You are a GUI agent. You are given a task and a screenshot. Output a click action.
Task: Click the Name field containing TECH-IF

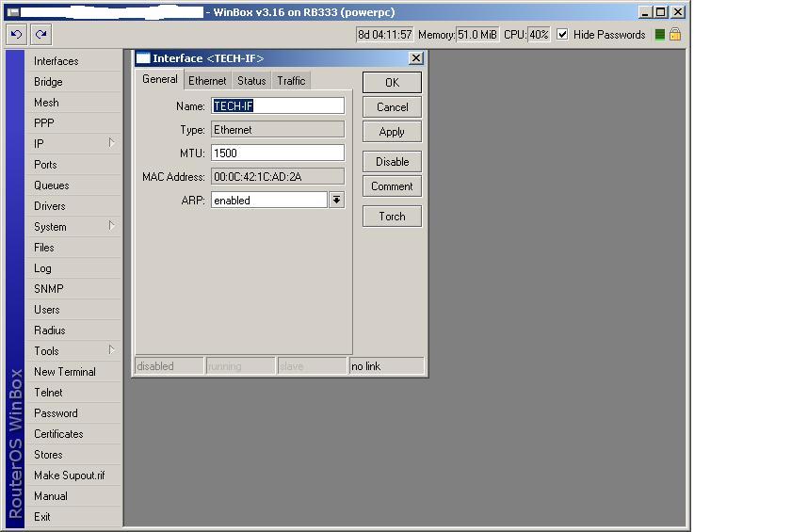click(x=278, y=105)
